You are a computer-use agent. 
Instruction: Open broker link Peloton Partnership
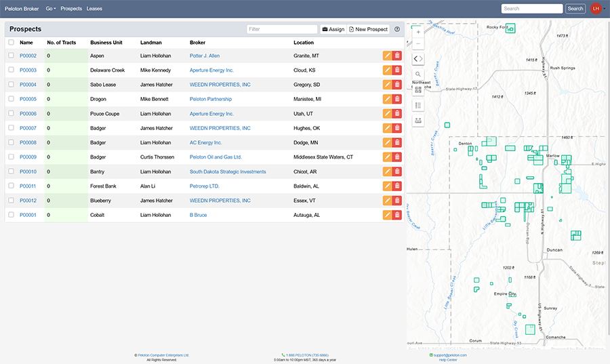(x=210, y=99)
